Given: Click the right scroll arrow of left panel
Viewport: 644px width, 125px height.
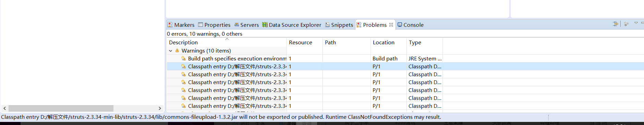Looking at the screenshot, I should click(x=160, y=108).
